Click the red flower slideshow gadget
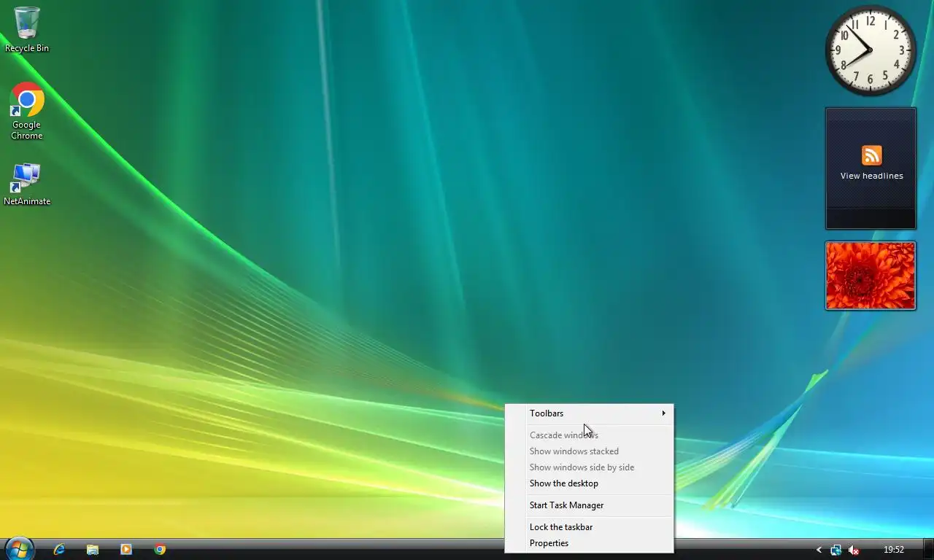The height and width of the screenshot is (560, 934). 871,276
